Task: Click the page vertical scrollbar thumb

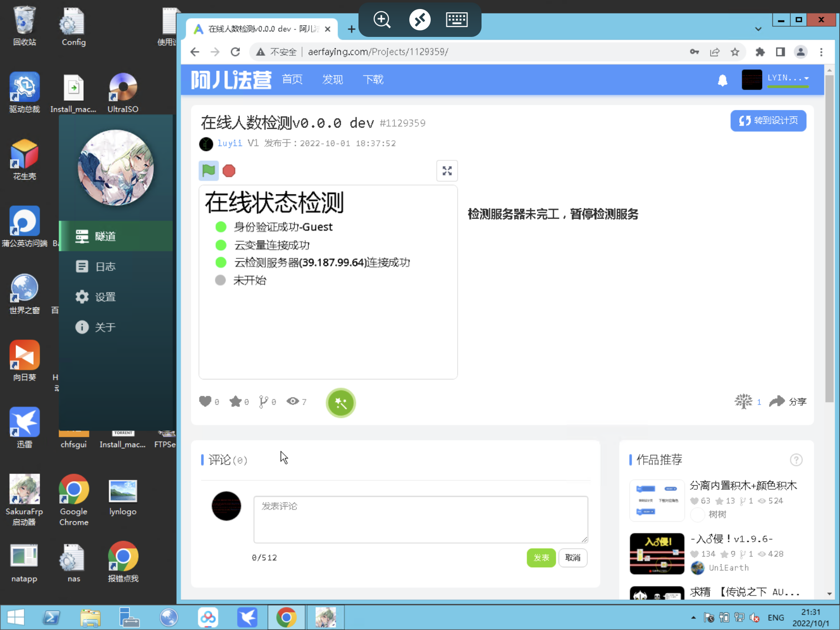Action: tap(829, 238)
